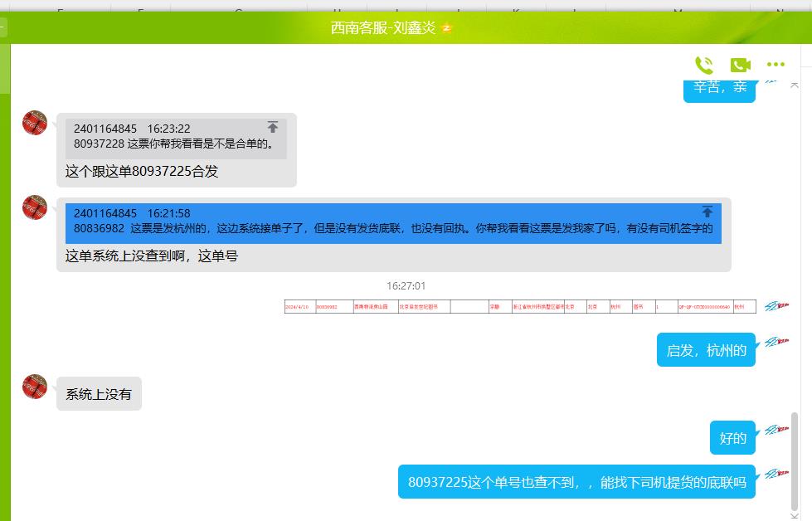Click avatar next to "这个跟这单80937225合发" message

tap(35, 123)
